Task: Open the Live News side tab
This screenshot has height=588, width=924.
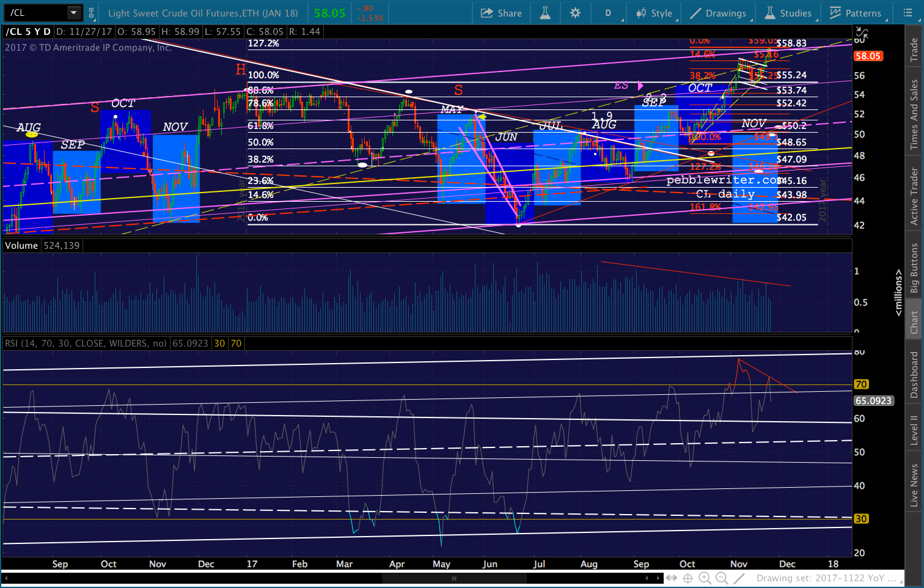Action: (914, 485)
